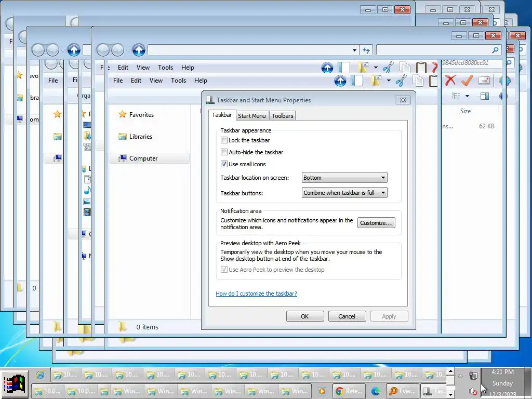
Task: Open Edit menu in behind Explorer window
Action: coord(123,68)
